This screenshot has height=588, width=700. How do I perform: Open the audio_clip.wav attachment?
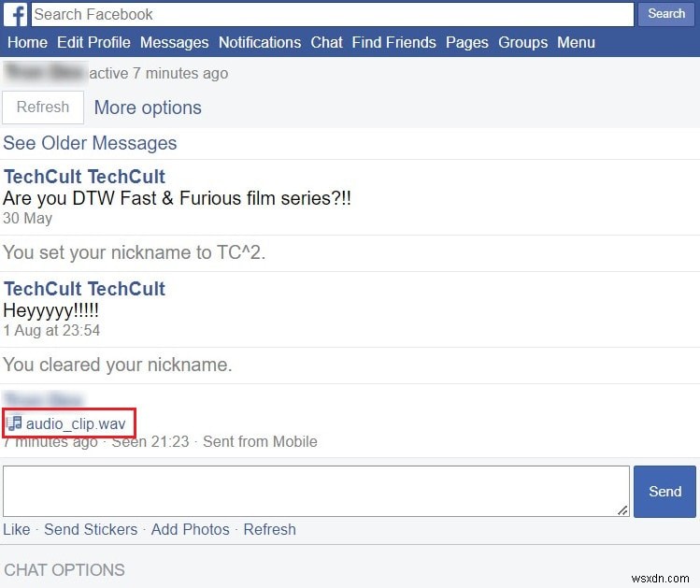[76, 423]
